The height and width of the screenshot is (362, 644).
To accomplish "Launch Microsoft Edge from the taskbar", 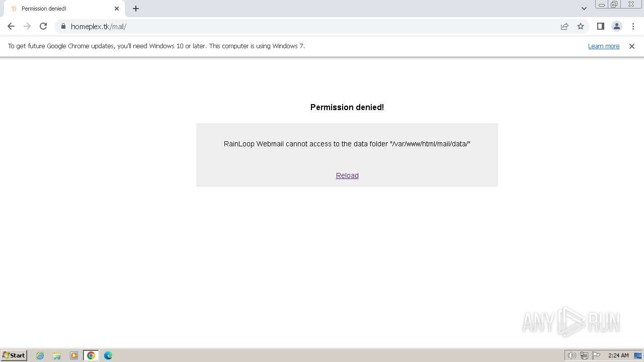I will [108, 355].
